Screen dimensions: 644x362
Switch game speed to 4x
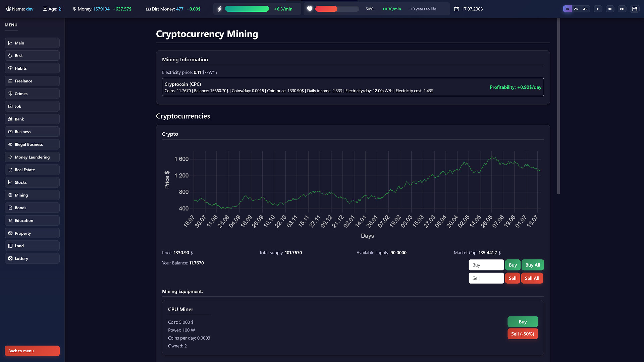(585, 9)
